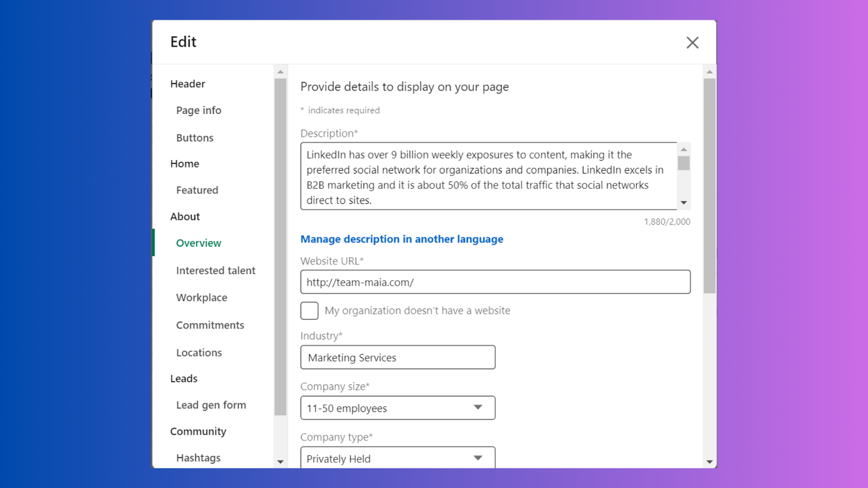The width and height of the screenshot is (868, 488).
Task: Open the Workplace section
Action: coord(201,298)
